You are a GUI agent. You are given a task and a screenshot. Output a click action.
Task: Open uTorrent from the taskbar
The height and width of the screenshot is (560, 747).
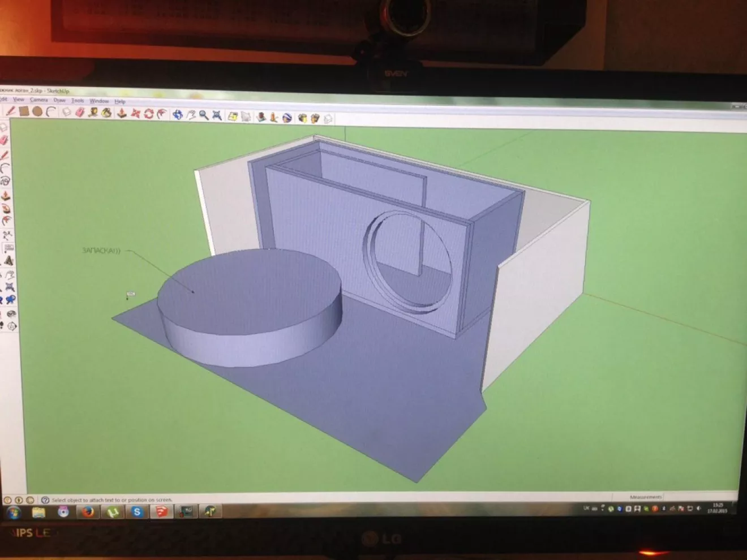click(x=113, y=512)
